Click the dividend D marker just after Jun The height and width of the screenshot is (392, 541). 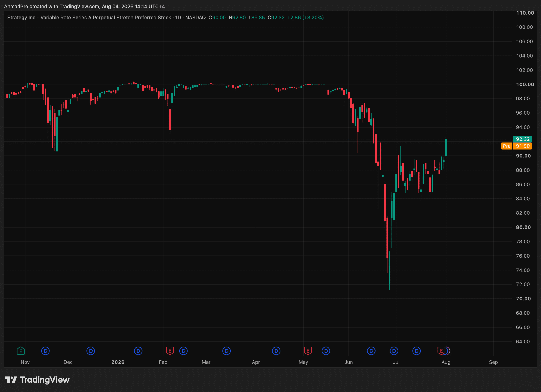(x=371, y=351)
